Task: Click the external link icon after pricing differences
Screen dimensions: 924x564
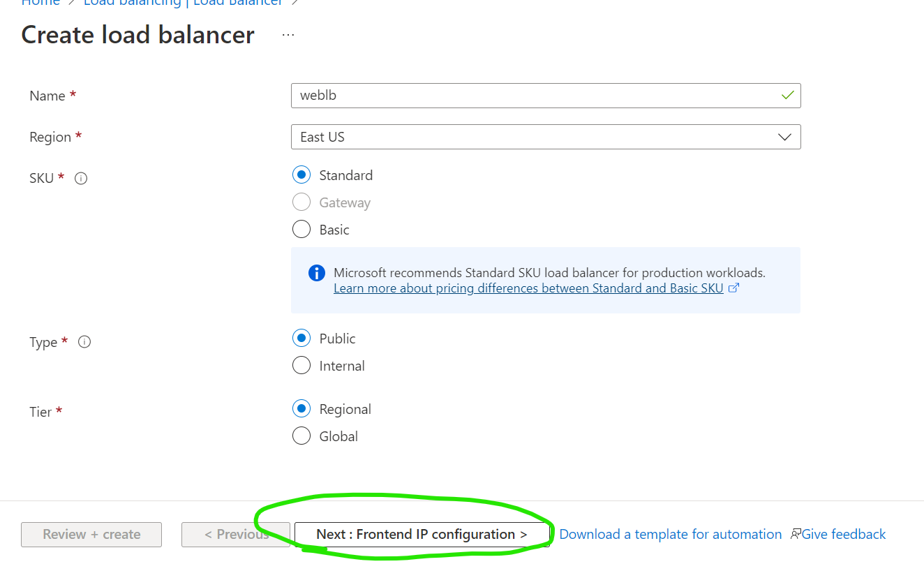Action: click(733, 288)
